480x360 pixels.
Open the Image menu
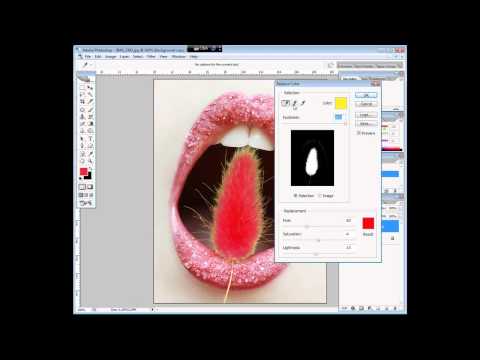tap(111, 57)
